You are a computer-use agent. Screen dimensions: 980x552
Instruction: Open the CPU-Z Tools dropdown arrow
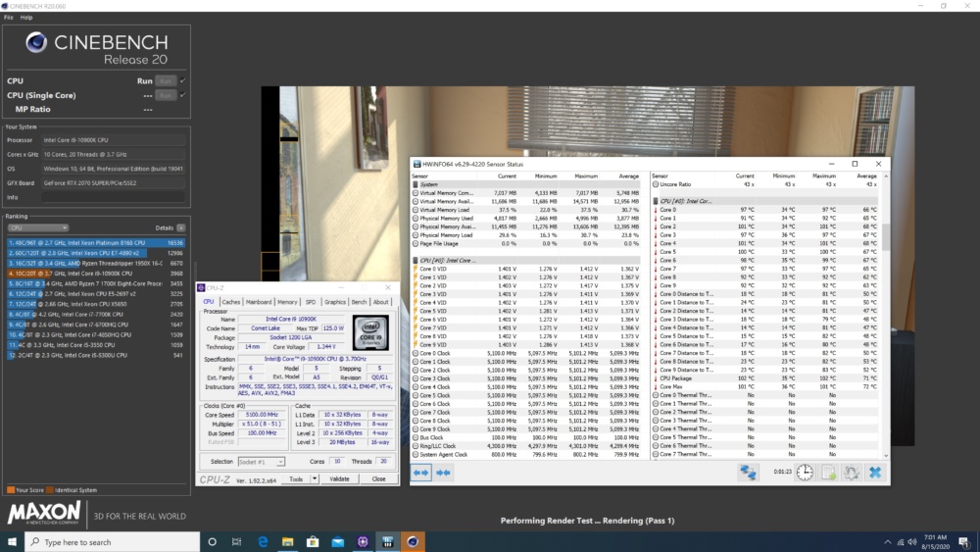[x=315, y=478]
